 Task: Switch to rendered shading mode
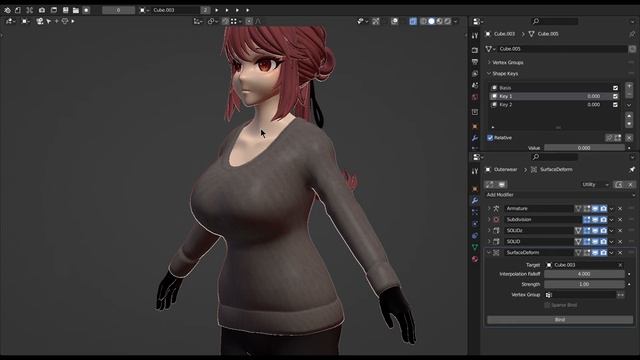pyautogui.click(x=448, y=21)
